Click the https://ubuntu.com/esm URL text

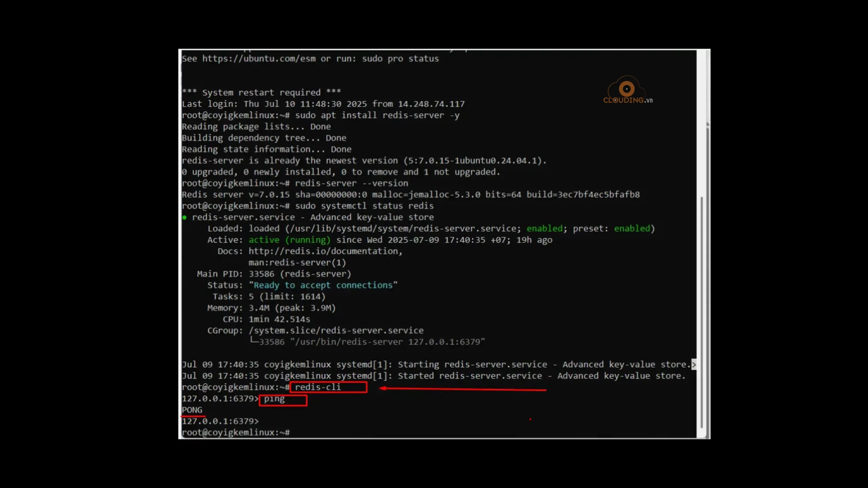click(x=259, y=59)
